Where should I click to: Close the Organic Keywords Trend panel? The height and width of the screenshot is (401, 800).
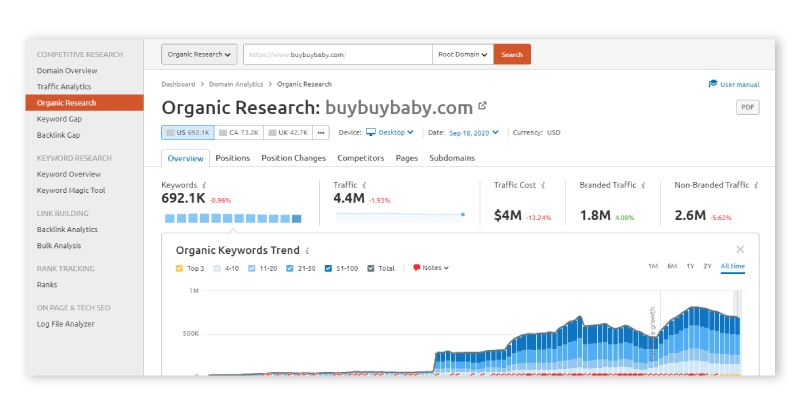[x=740, y=249]
